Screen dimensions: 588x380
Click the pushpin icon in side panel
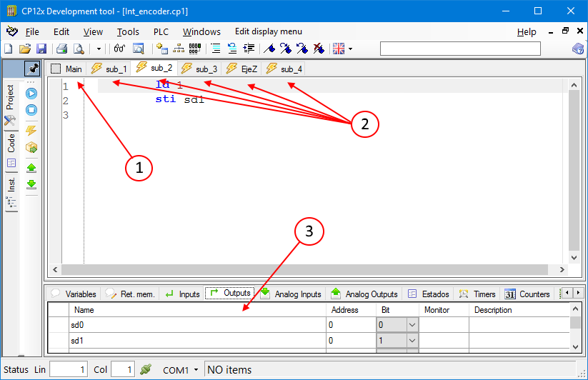point(32,69)
